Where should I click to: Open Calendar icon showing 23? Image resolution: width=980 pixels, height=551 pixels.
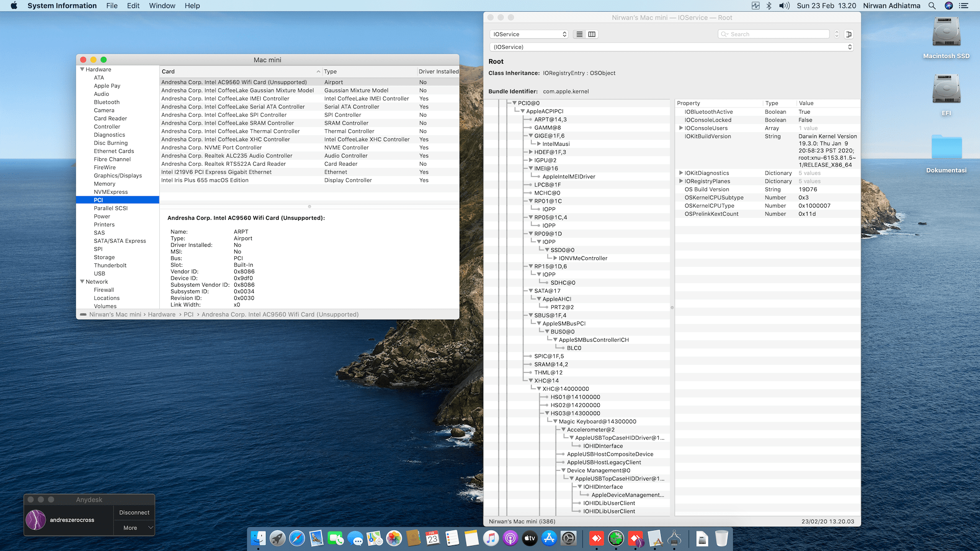click(x=433, y=538)
